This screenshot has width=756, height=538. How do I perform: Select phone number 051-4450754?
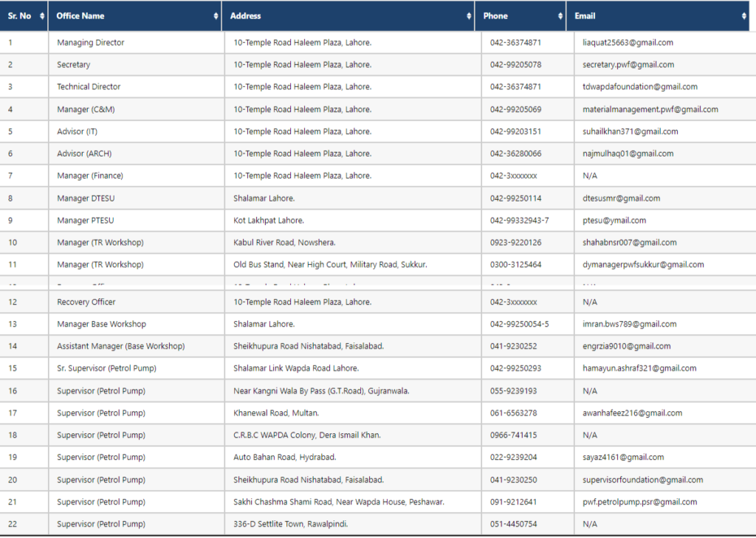tap(514, 525)
